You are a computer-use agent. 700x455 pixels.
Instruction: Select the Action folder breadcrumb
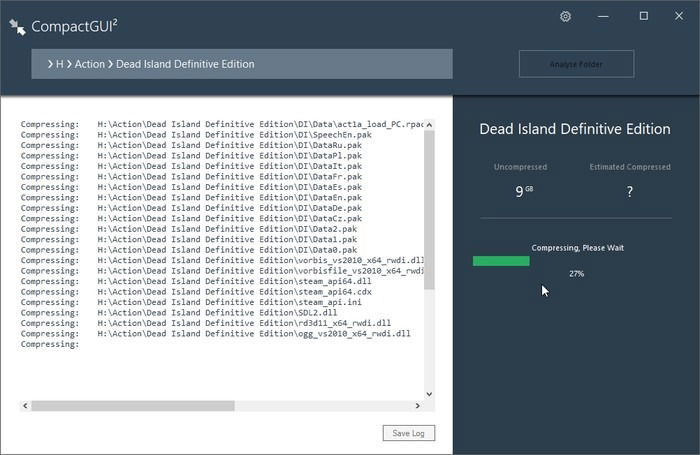click(89, 64)
